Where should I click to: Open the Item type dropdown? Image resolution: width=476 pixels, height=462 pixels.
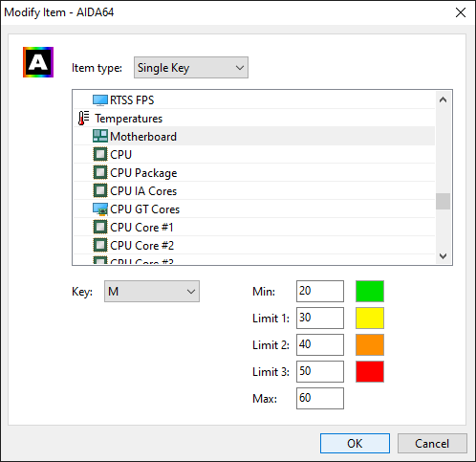click(191, 68)
